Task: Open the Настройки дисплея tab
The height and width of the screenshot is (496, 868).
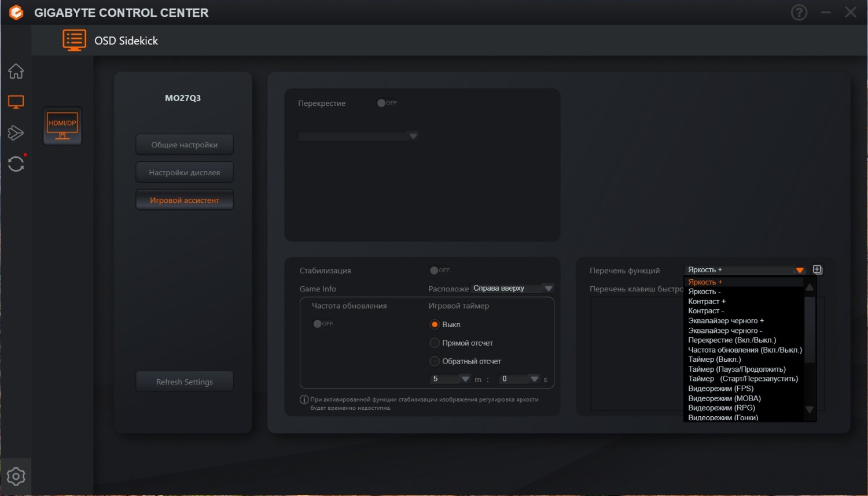Action: (185, 172)
